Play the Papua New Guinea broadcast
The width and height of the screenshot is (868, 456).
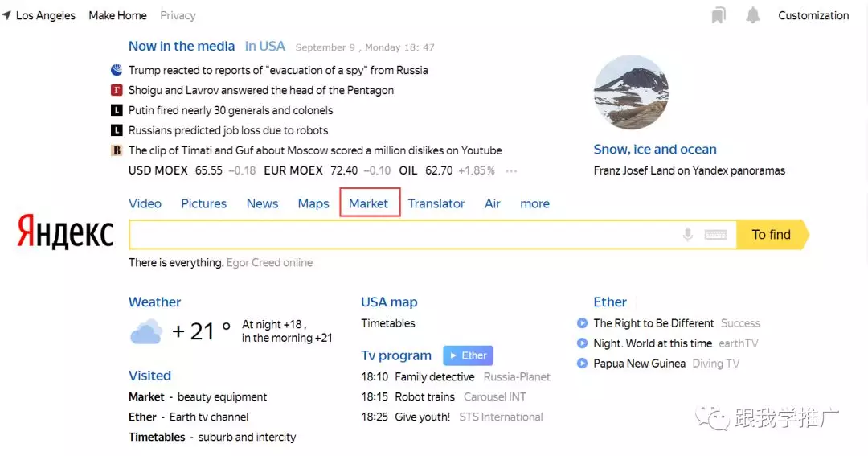coord(582,364)
